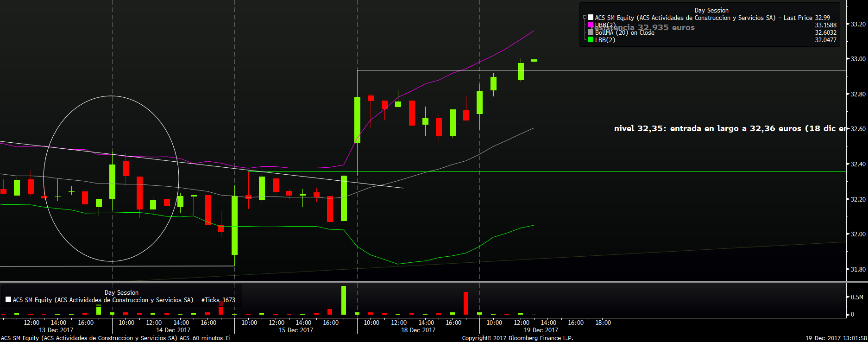The height and width of the screenshot is (342, 868).
Task: Click the 15 Dec 2017 date label
Action: point(296,330)
